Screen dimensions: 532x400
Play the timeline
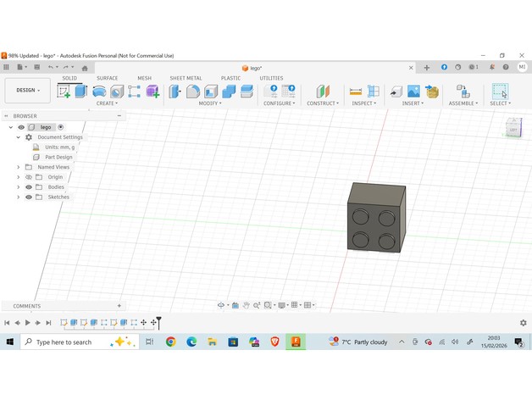pyautogui.click(x=28, y=323)
